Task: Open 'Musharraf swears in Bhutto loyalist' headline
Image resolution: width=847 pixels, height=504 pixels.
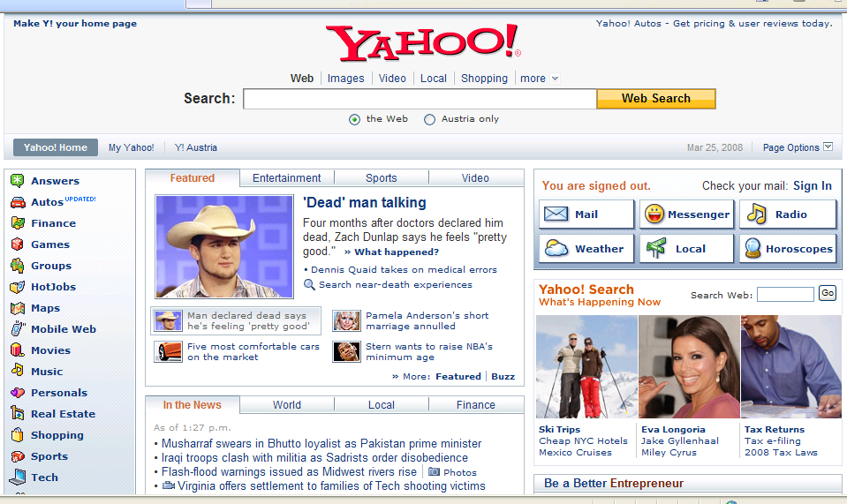Action: pos(321,444)
